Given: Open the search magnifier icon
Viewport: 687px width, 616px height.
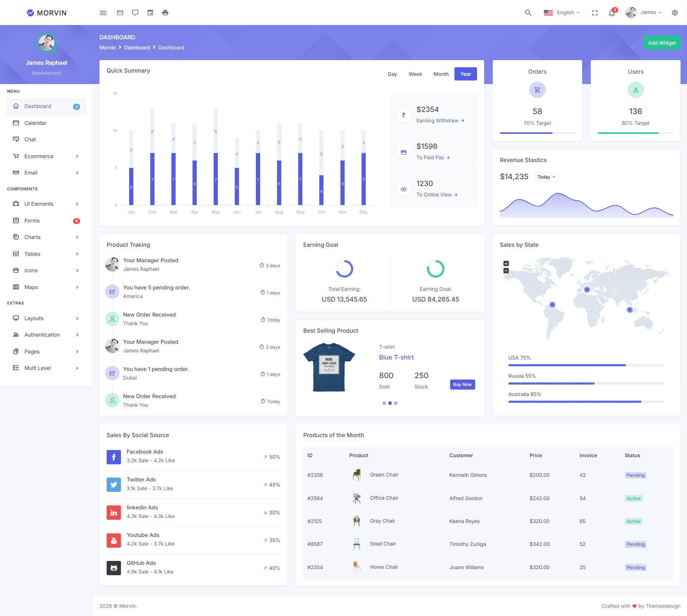Looking at the screenshot, I should point(528,13).
